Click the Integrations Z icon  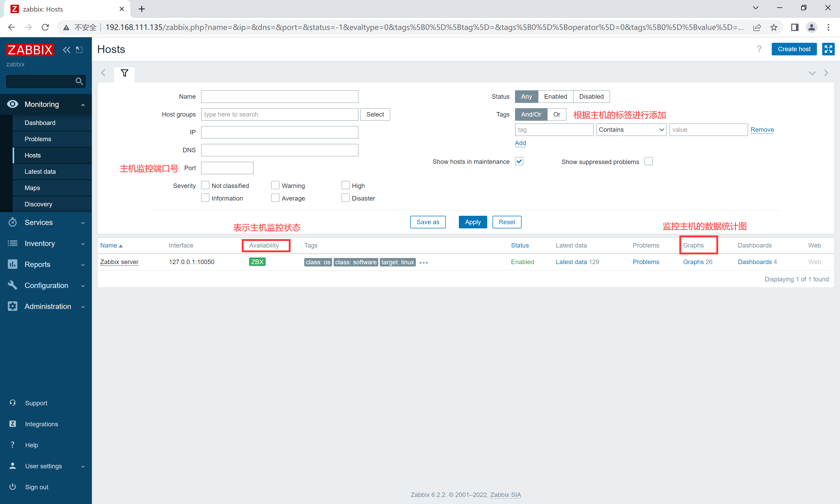(13, 424)
